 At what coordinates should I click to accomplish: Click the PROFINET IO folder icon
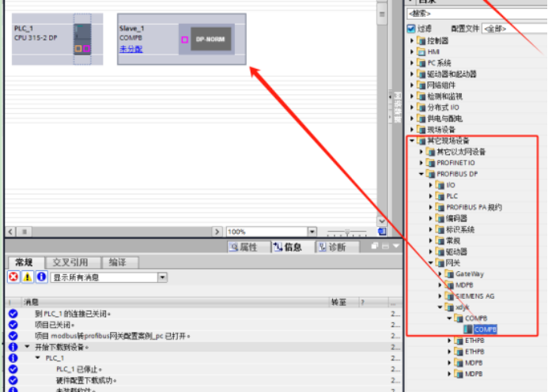(431, 163)
